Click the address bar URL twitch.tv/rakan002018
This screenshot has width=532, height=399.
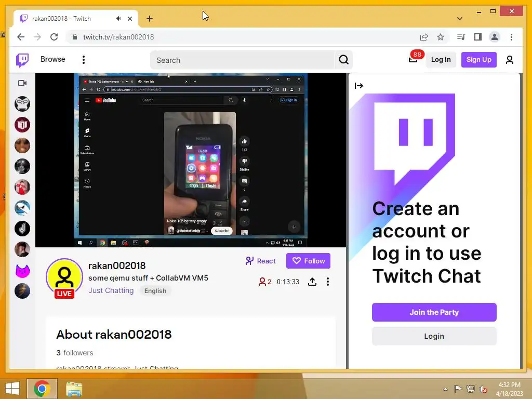(x=118, y=37)
